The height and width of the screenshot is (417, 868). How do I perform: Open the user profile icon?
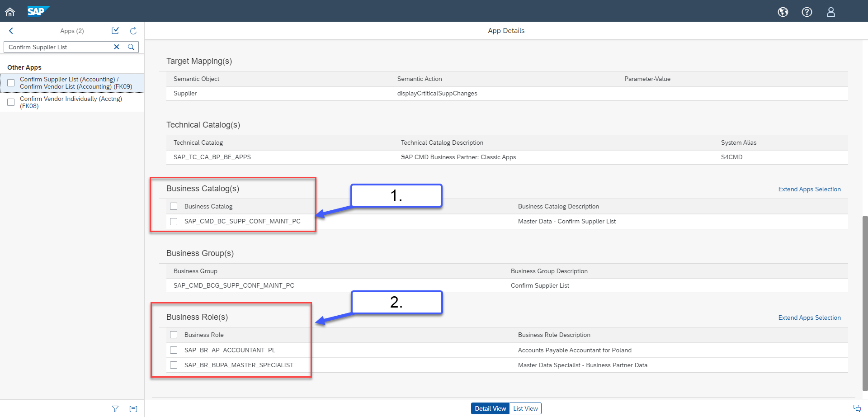tap(831, 12)
